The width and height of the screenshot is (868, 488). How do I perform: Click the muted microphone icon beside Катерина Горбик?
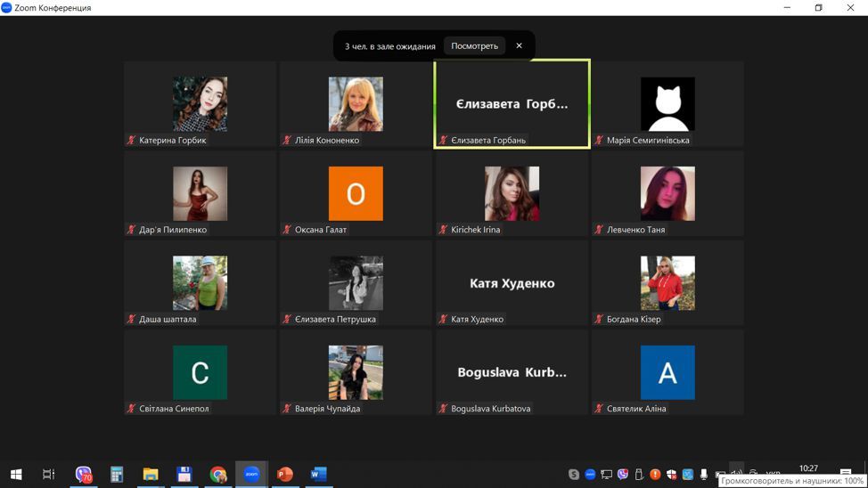(132, 141)
